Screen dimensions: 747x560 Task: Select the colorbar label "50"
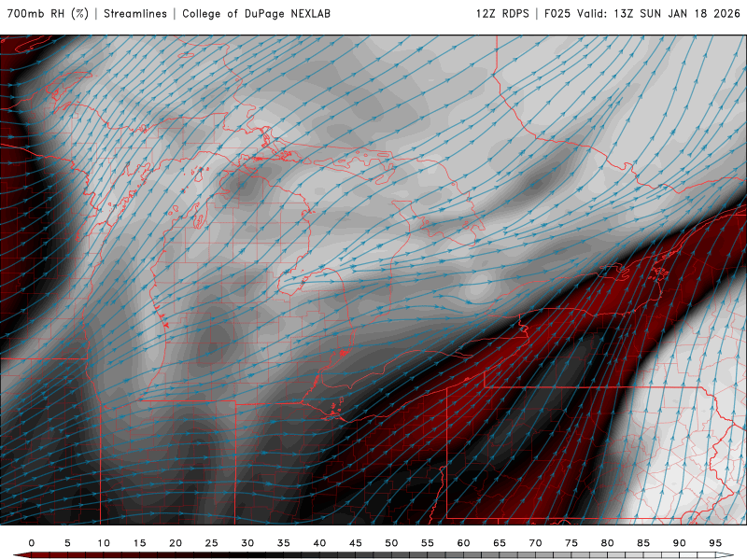[x=391, y=543]
